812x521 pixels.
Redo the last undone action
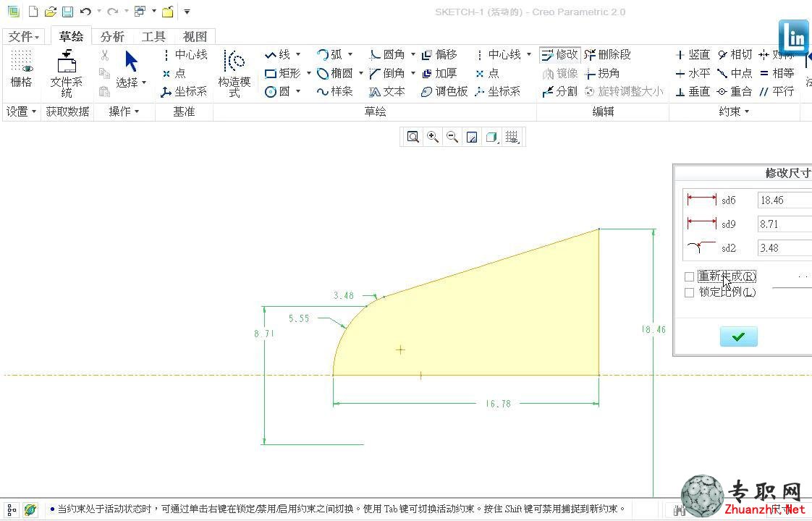pyautogui.click(x=113, y=12)
